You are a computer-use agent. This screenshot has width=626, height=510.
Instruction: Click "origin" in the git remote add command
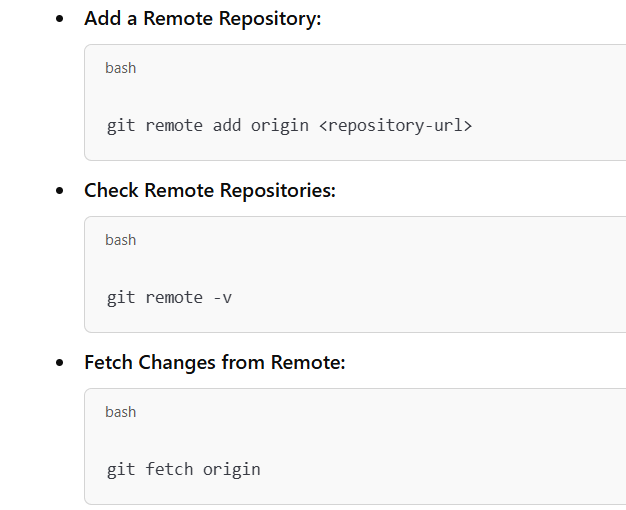tap(279, 126)
